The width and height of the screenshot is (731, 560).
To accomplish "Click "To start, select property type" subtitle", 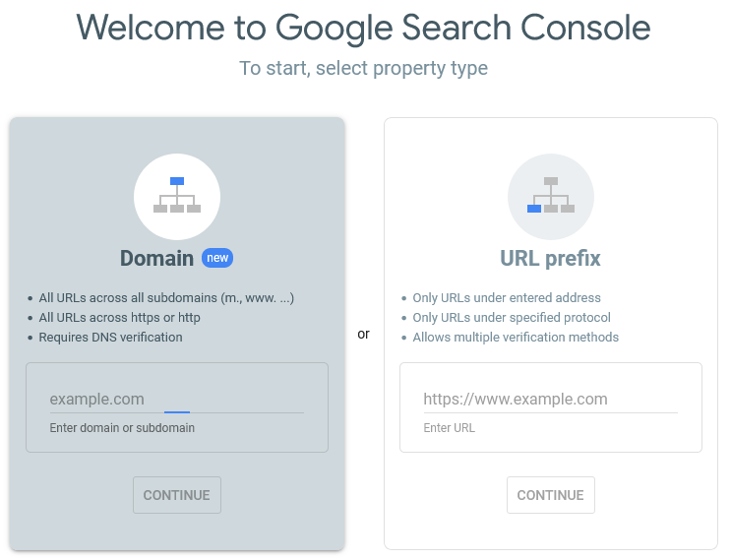I will click(364, 69).
